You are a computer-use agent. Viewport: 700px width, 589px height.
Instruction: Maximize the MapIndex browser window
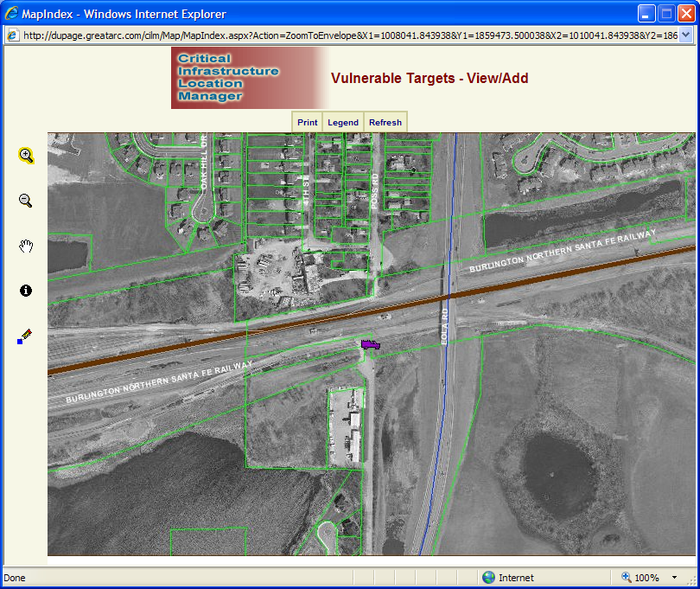(x=666, y=14)
